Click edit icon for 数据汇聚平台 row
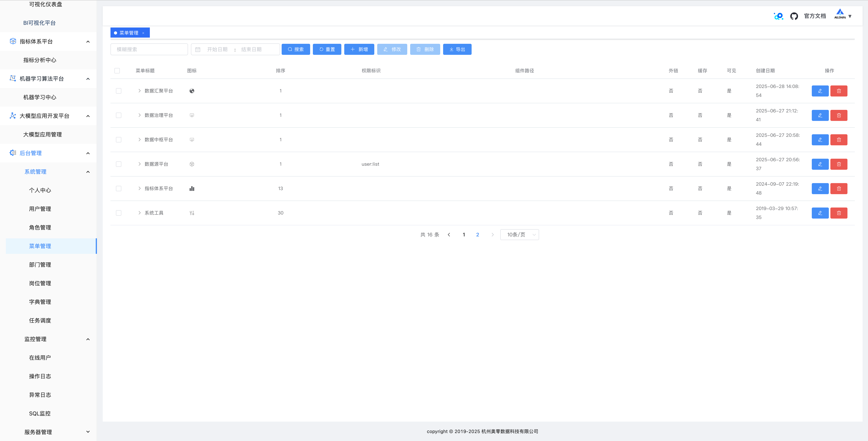This screenshot has width=868, height=441. [x=820, y=91]
